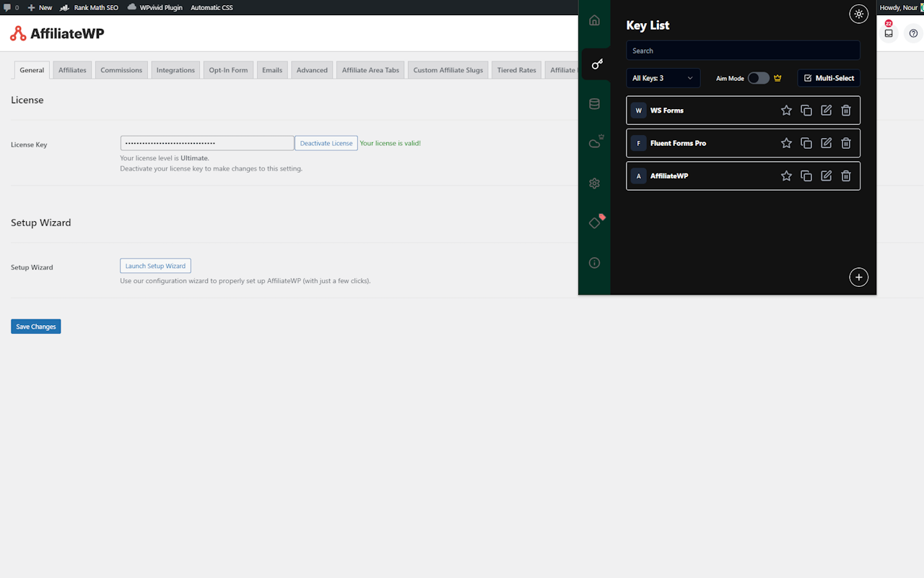Open the tag offers section in sidebar
This screenshot has height=578, width=924.
point(596,222)
